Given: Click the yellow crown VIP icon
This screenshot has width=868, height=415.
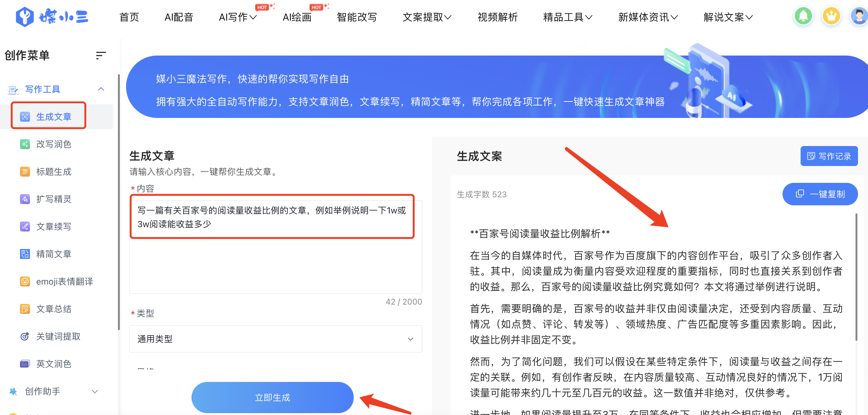Looking at the screenshot, I should 831,16.
